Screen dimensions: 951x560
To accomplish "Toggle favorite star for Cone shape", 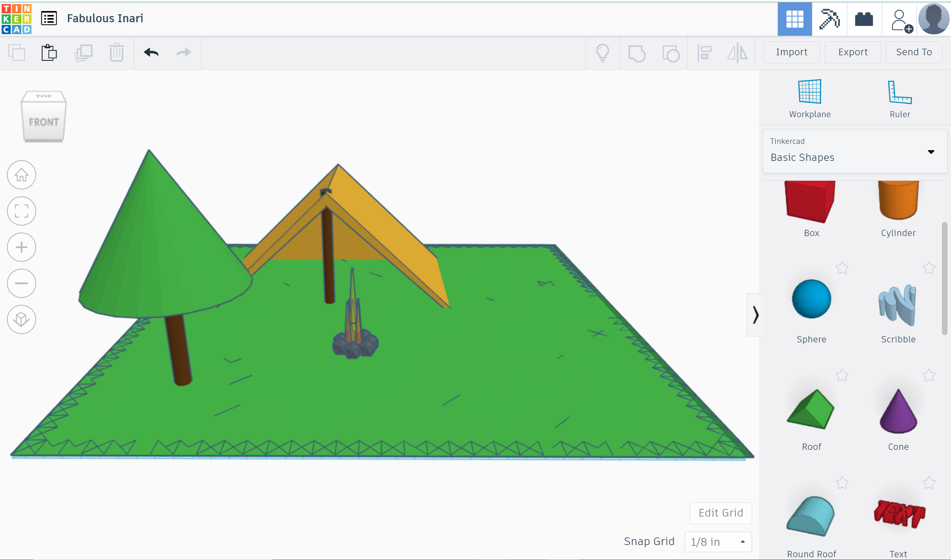I will tap(929, 375).
